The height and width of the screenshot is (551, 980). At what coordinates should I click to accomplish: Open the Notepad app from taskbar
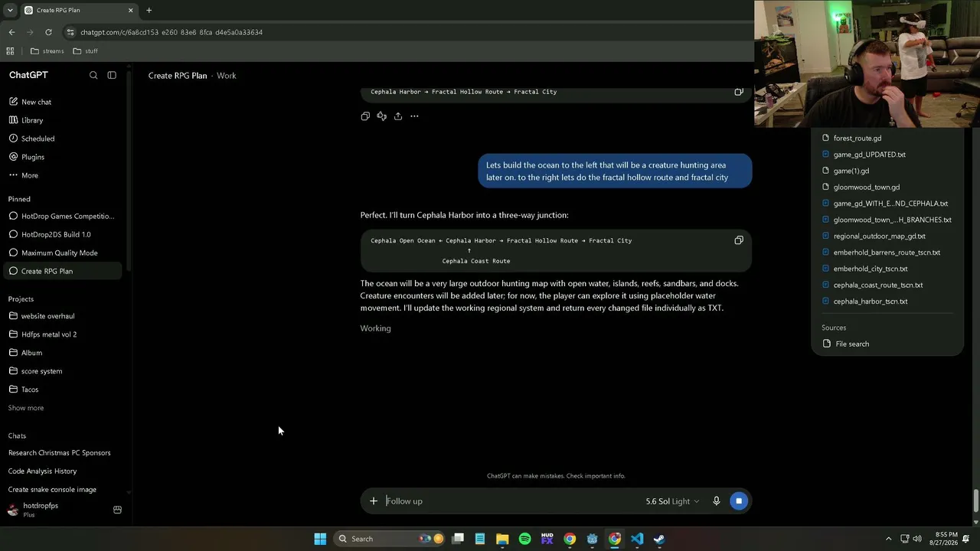pos(480,539)
